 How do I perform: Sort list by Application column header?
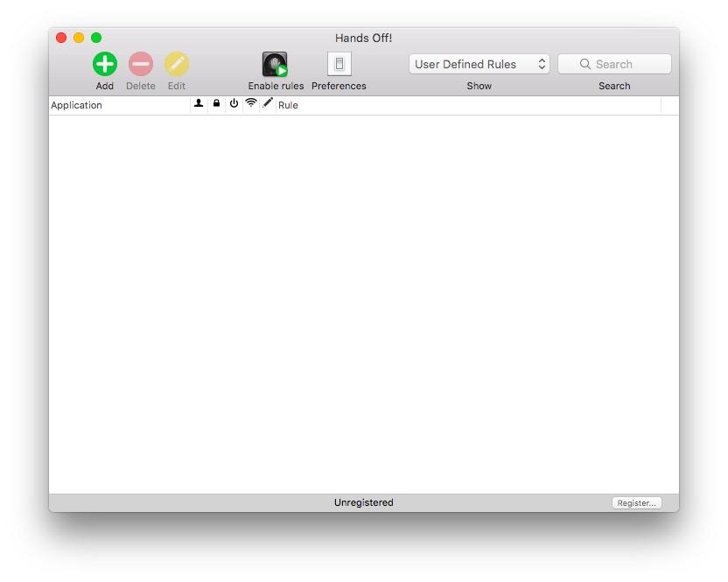click(x=119, y=105)
